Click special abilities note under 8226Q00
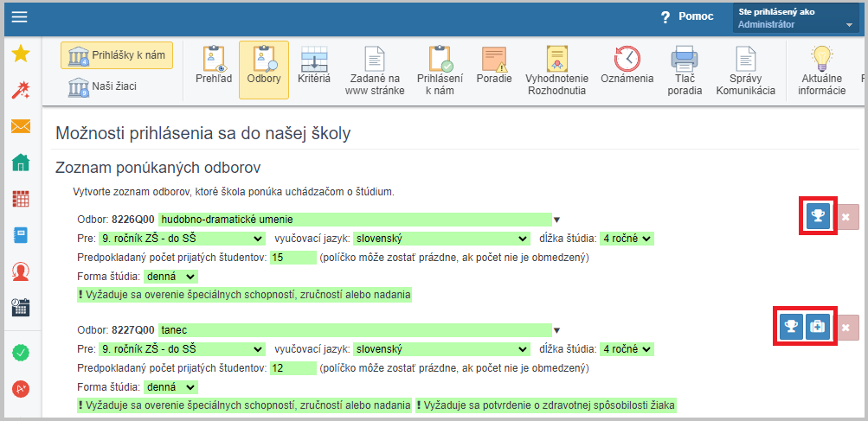This screenshot has height=421, width=868. click(244, 295)
